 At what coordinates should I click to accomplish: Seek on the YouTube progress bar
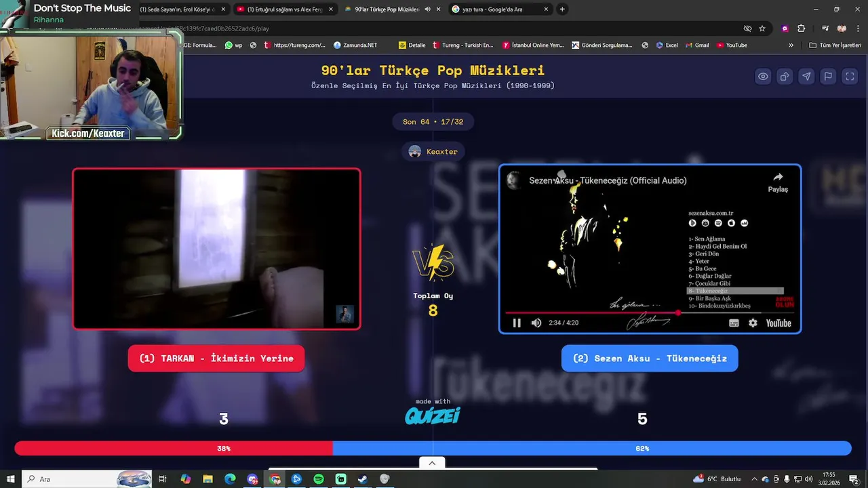pyautogui.click(x=650, y=312)
